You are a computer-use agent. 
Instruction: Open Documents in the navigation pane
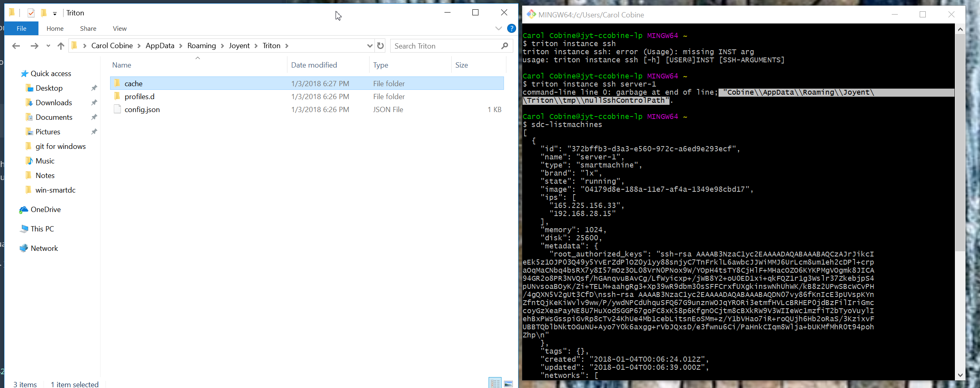coord(54,117)
